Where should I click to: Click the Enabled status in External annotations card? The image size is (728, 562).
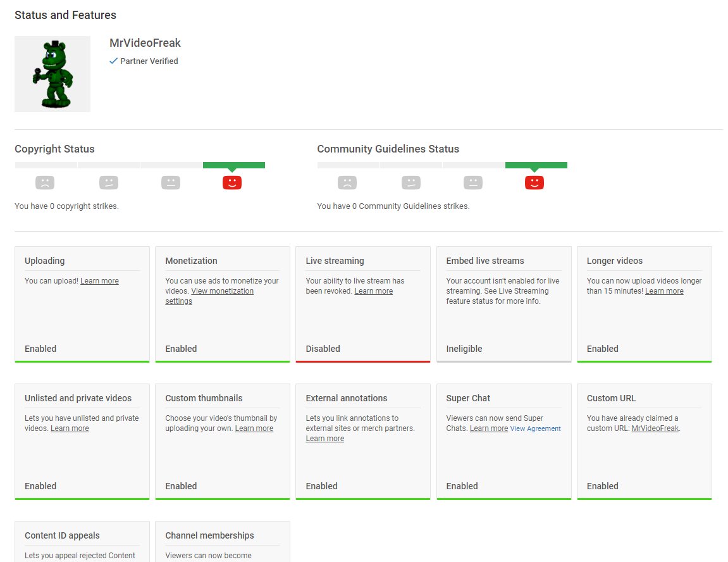click(x=322, y=486)
